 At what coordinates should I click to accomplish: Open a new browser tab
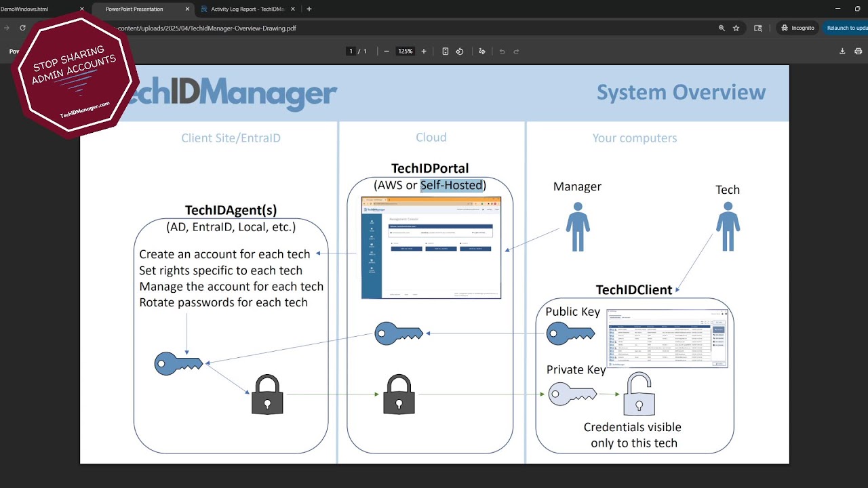pos(309,9)
